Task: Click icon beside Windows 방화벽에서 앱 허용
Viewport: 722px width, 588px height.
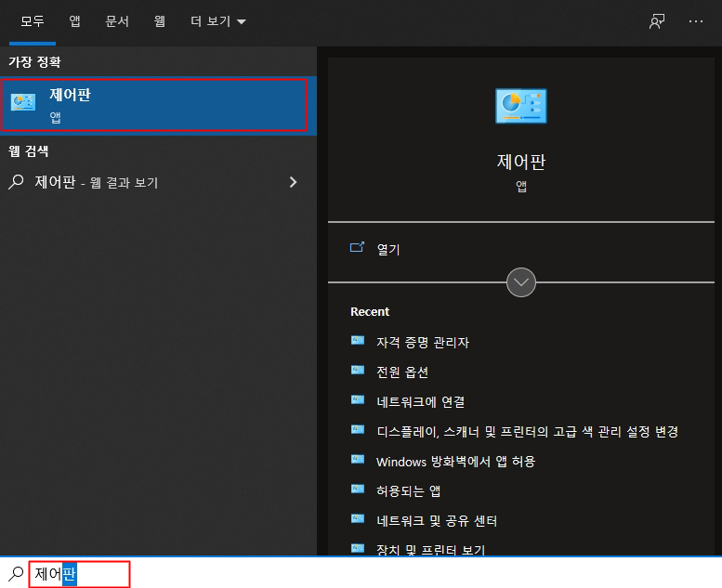Action: click(358, 459)
